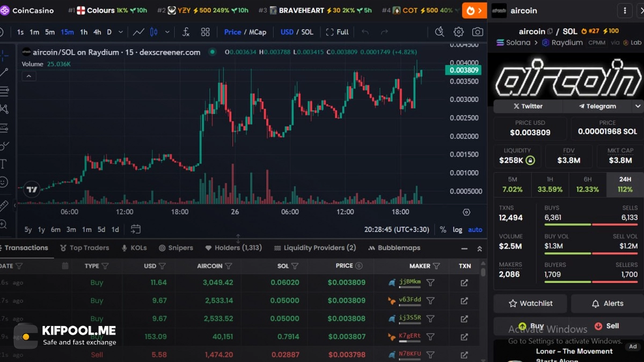The width and height of the screenshot is (644, 362).
Task: Minimize the transactions panel
Action: 465,248
